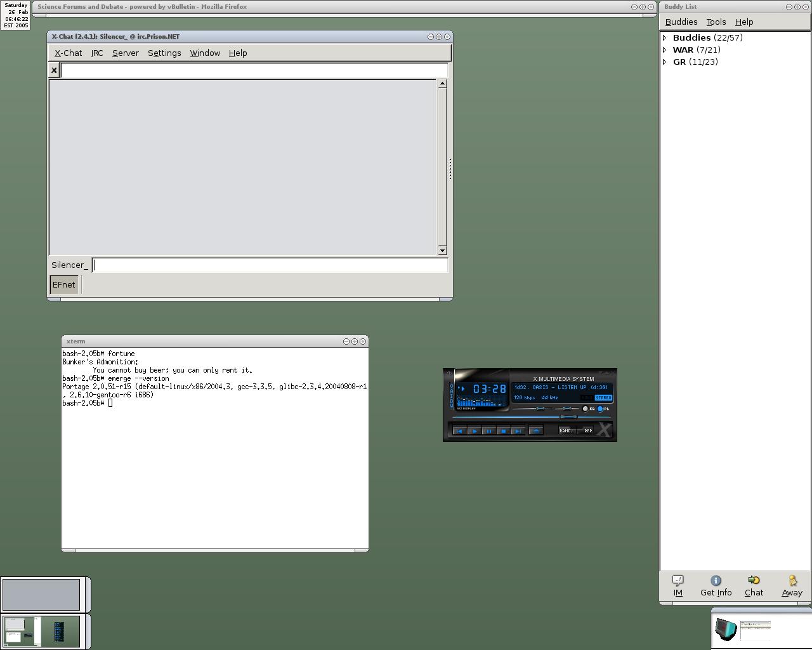Pause the Oasis song in XMMS

tap(488, 431)
